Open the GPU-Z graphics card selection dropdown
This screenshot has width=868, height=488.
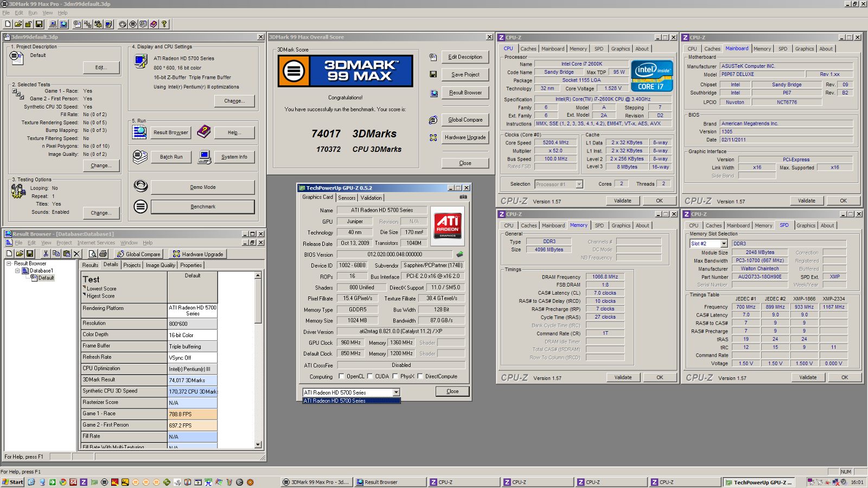(x=396, y=392)
